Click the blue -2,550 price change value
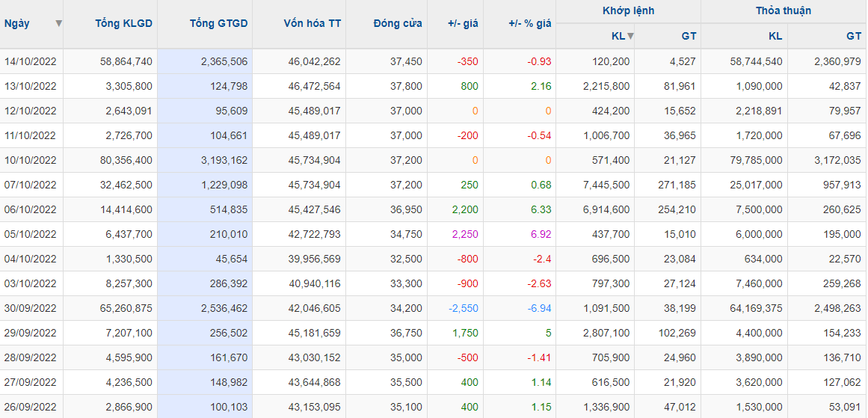Viewport: 868px width, 418px height. (x=464, y=308)
